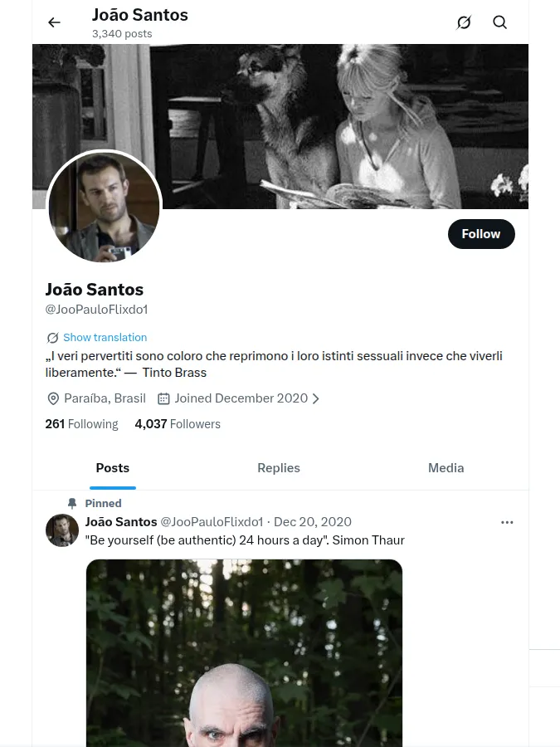The height and width of the screenshot is (747, 560).
Task: Go back using the left arrow icon
Action: 54,22
